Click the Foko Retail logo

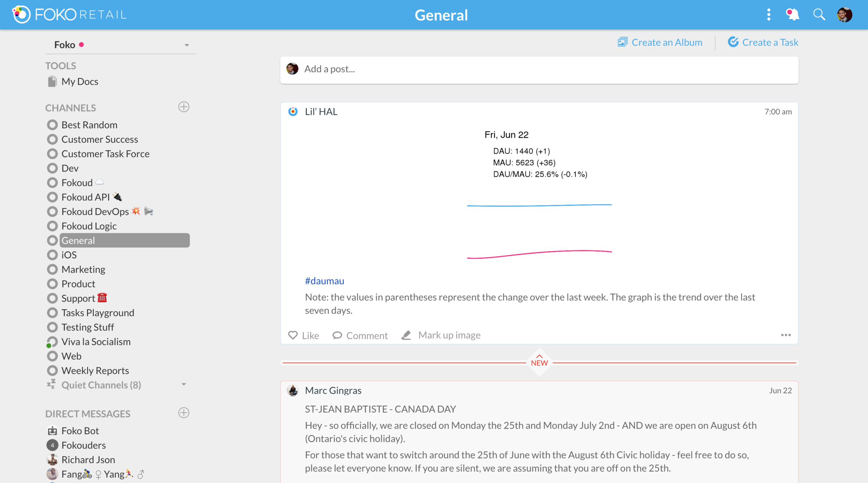coord(69,15)
